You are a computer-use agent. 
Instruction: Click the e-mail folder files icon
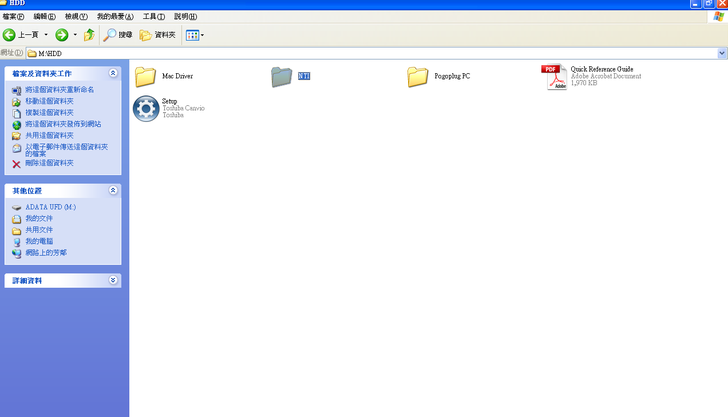(16, 148)
